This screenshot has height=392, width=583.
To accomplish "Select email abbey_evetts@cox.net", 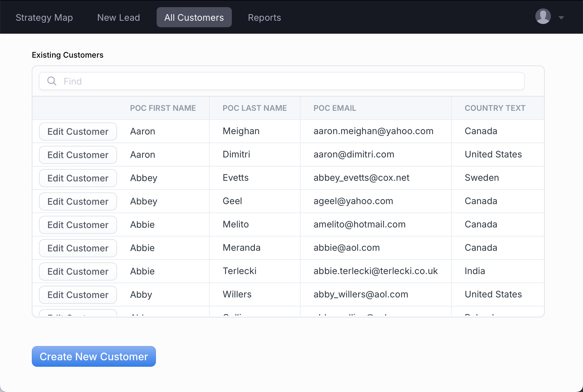I will (361, 178).
